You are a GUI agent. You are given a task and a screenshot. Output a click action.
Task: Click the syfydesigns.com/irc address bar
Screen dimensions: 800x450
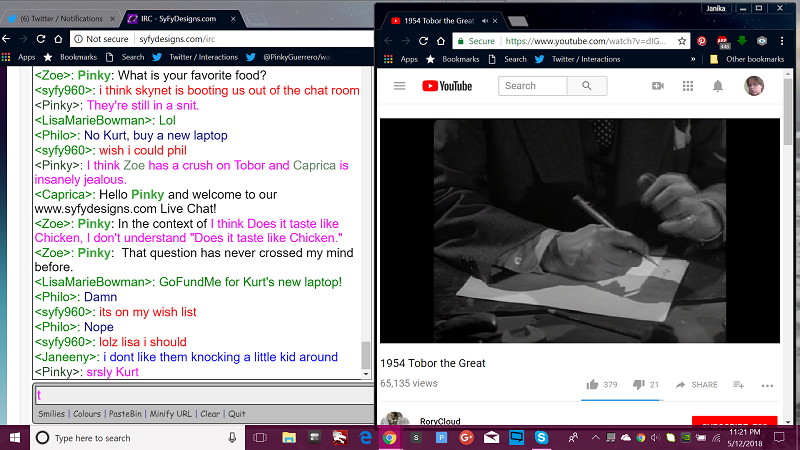tap(224, 39)
